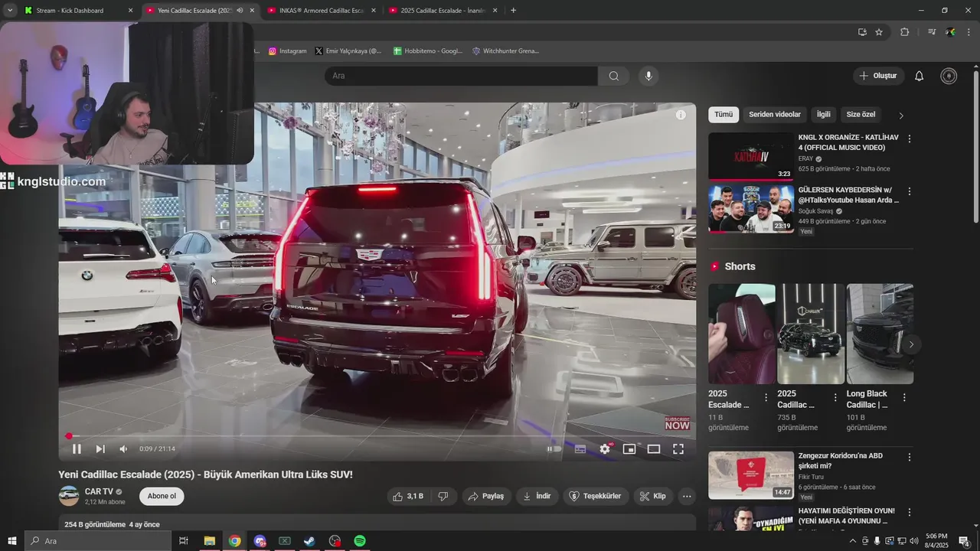Viewport: 980px width, 551px height.
Task: Open the browser extensions puzzle icon
Action: pos(904,32)
